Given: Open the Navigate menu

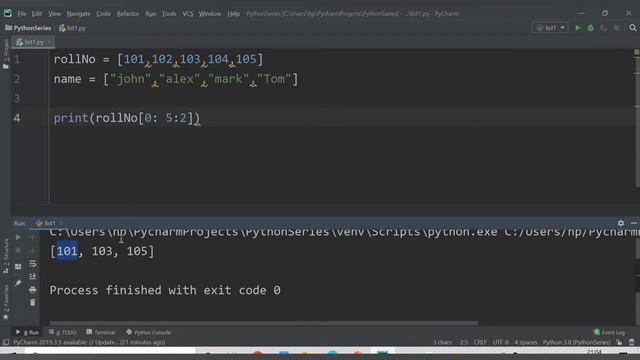Looking at the screenshot, I should pos(78,13).
